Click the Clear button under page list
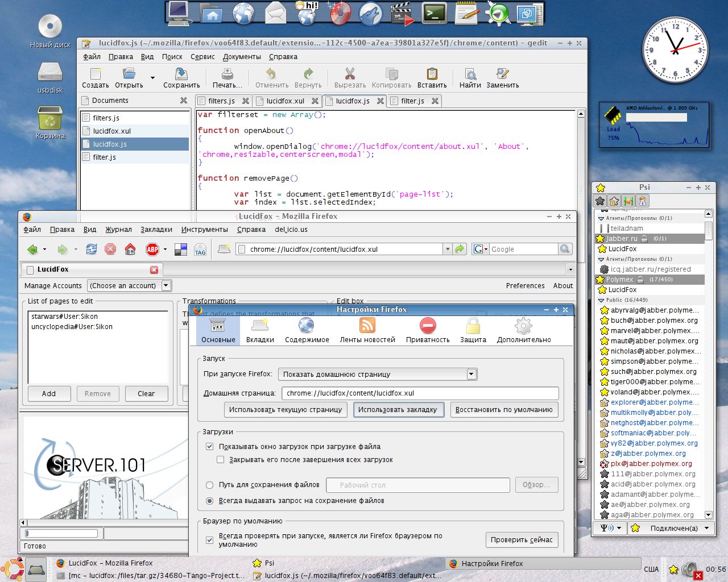Screen dimensions: 728x582 [146, 394]
